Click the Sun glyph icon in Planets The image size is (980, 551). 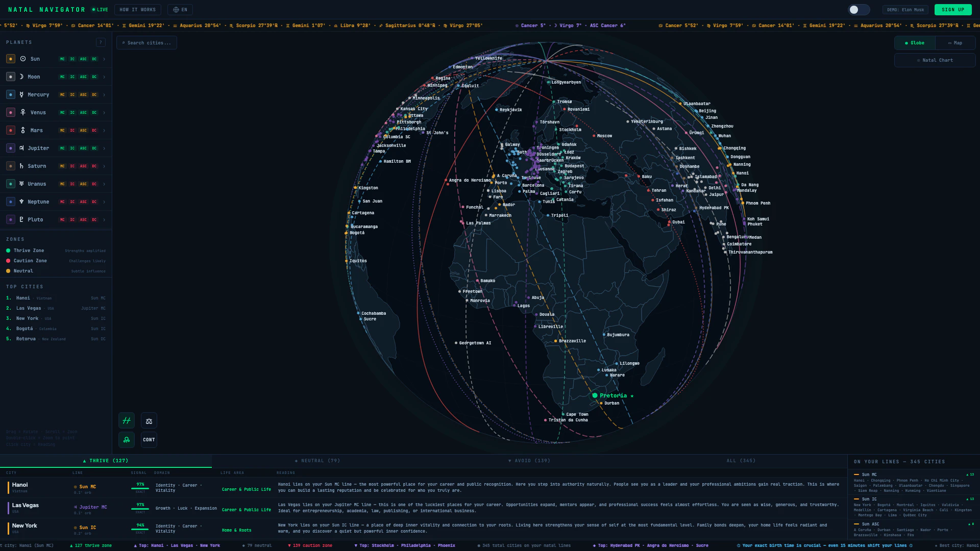(23, 59)
